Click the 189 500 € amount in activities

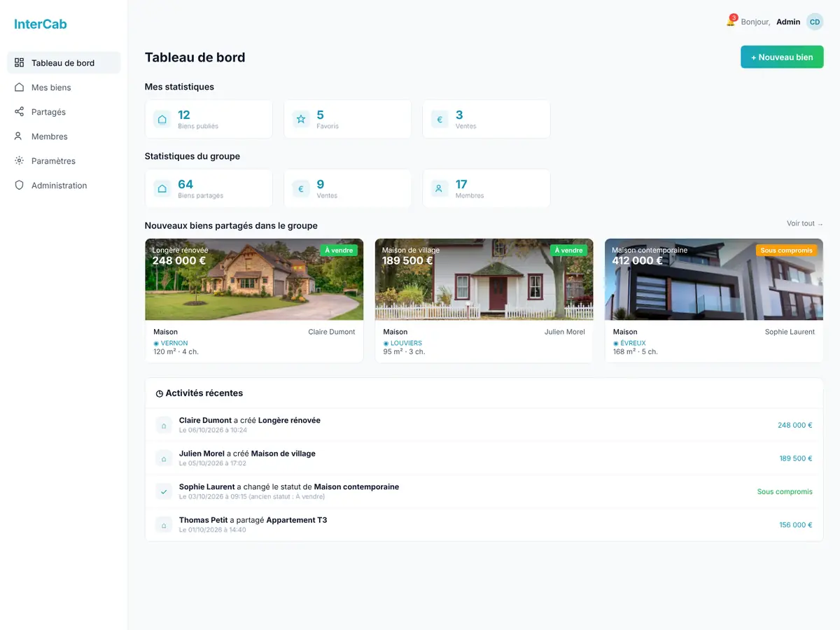pos(796,458)
